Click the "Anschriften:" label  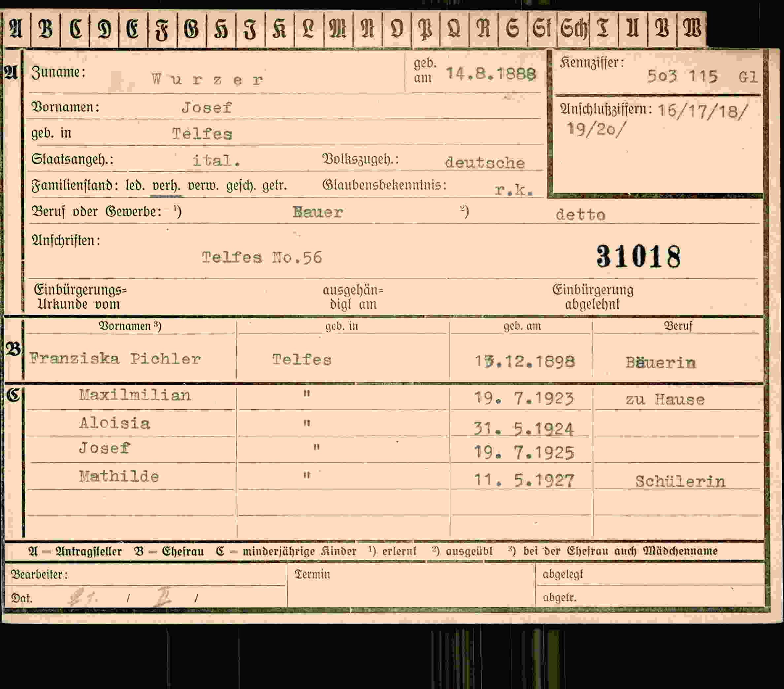66,240
